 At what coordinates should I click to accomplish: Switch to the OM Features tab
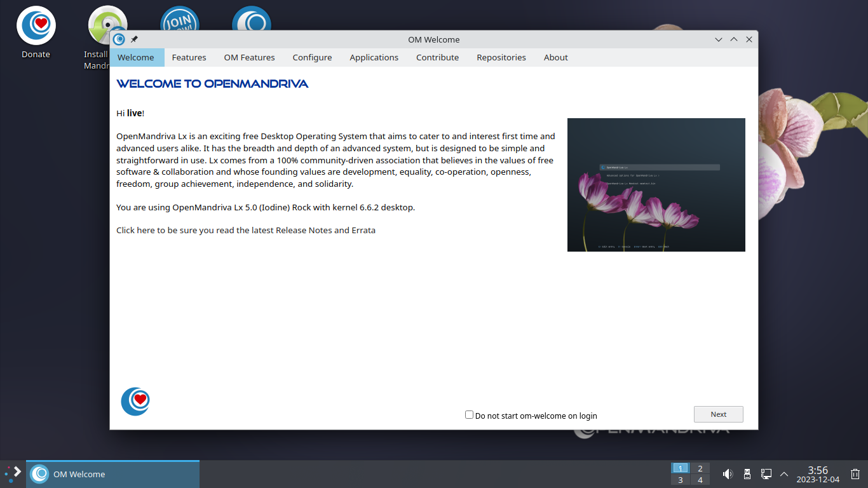tap(250, 57)
